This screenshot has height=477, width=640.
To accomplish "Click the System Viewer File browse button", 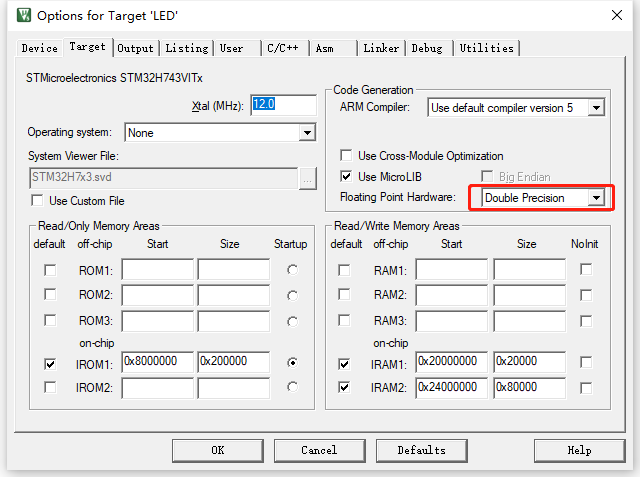I will click(308, 179).
